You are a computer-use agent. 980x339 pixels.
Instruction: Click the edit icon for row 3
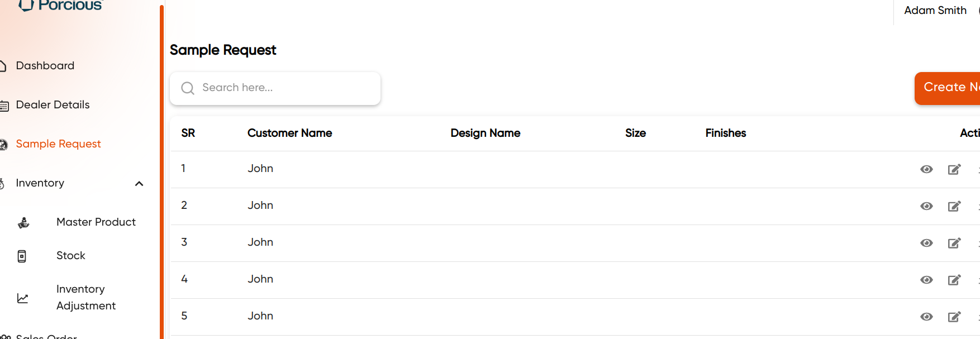(x=954, y=243)
